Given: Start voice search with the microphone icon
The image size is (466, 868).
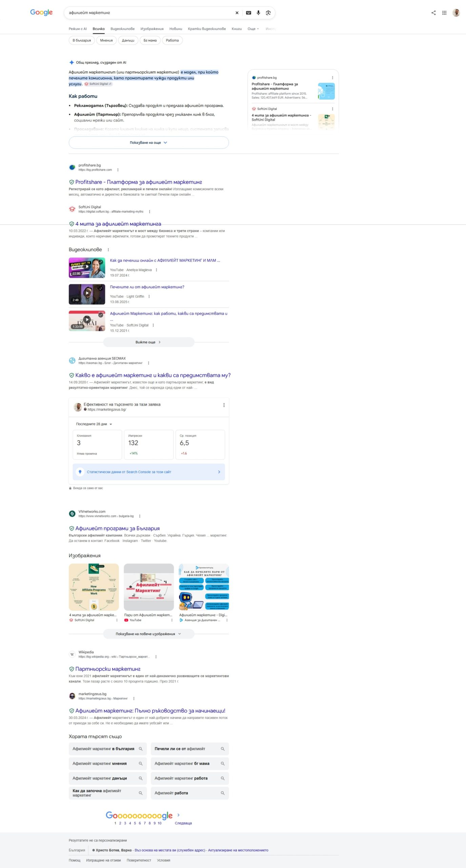Looking at the screenshot, I should (x=258, y=13).
